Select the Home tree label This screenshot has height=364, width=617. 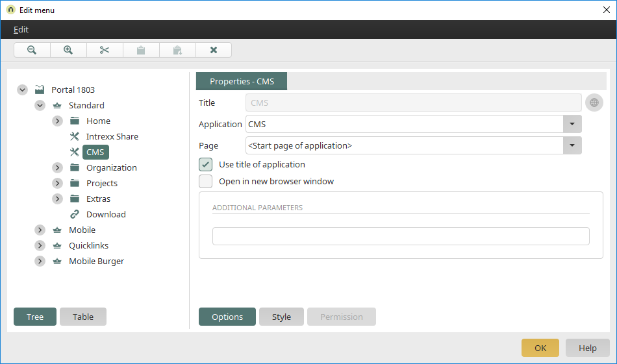tap(98, 121)
